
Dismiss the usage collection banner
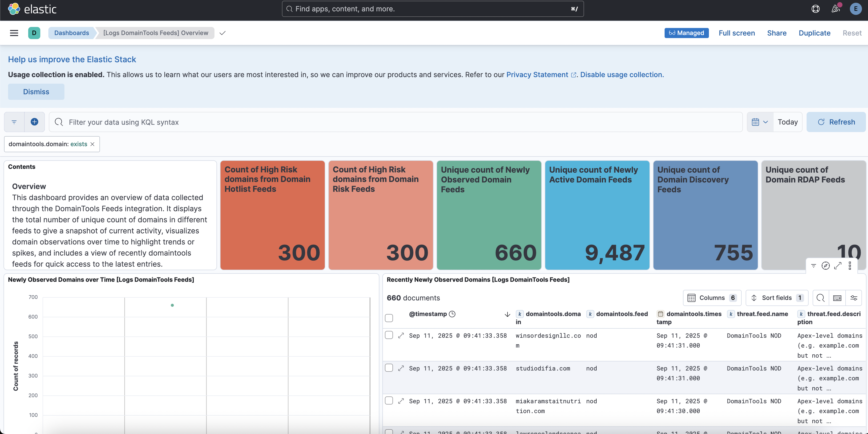tap(36, 91)
